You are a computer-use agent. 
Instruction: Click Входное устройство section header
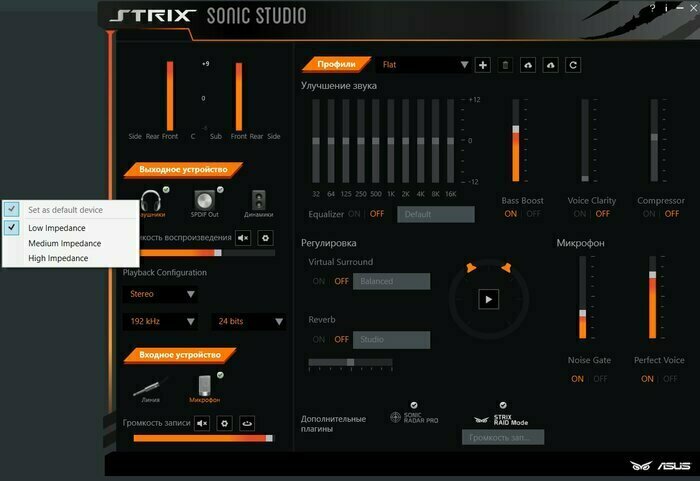(x=180, y=355)
